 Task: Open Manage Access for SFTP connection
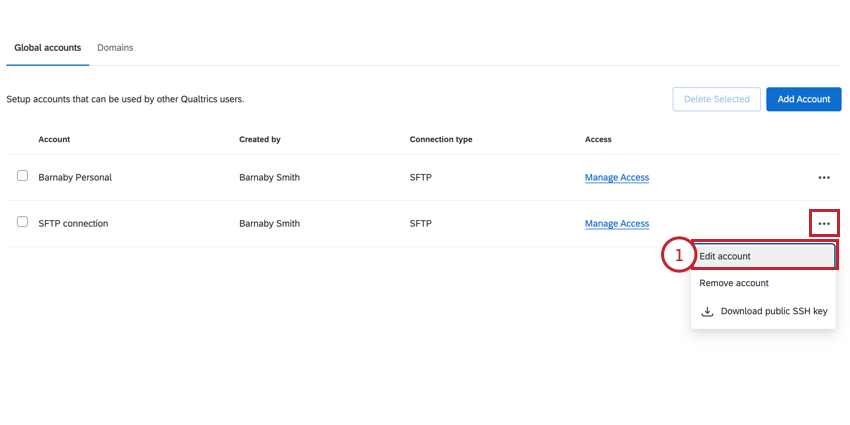[x=617, y=223]
